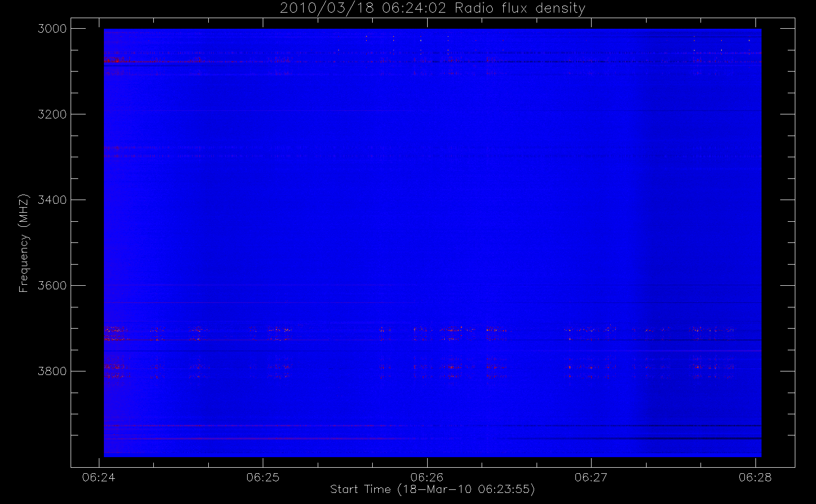
Task: Click the 3000 frequency tick label
Action: pyautogui.click(x=52, y=29)
